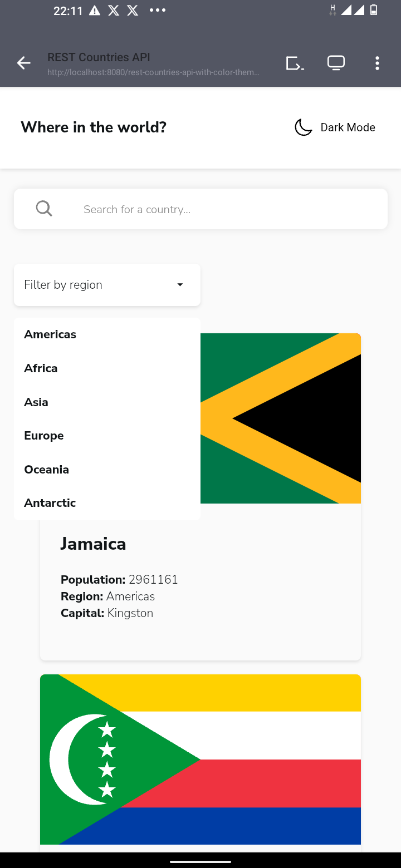Screen dimensions: 401x868
Task: Click the Search for a country field
Action: click(223, 209)
